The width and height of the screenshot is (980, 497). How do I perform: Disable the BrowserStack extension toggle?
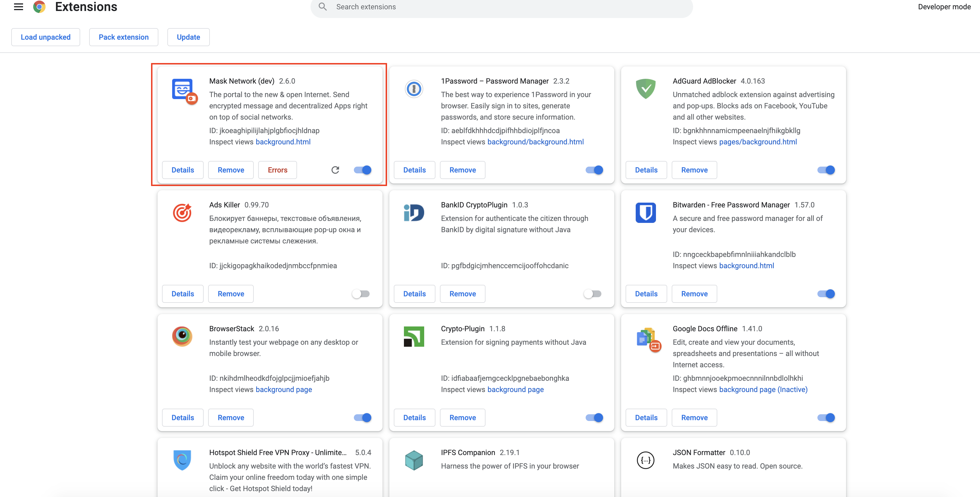[x=363, y=417]
